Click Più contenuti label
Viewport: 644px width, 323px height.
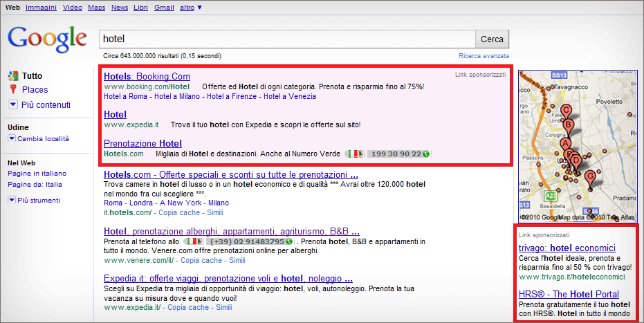[46, 105]
